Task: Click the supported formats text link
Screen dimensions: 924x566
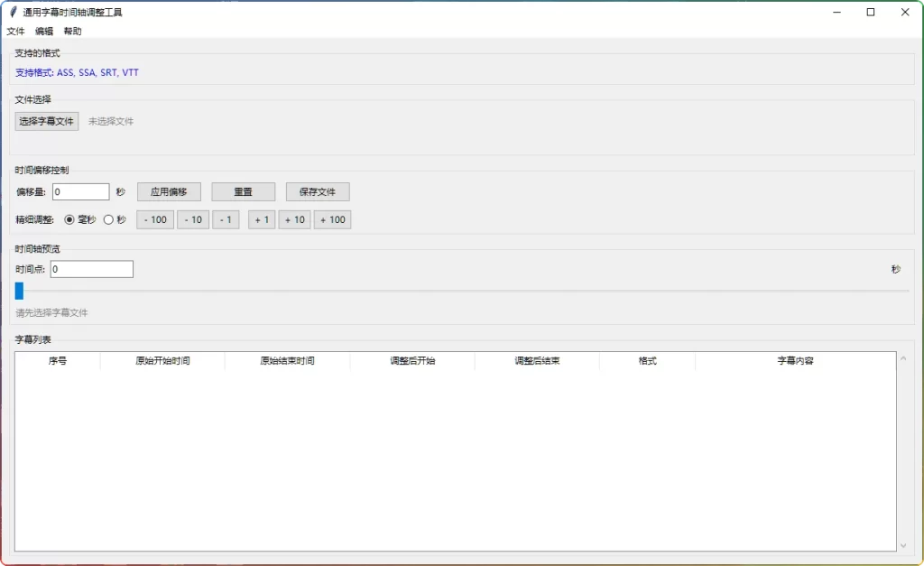Action: click(x=75, y=72)
